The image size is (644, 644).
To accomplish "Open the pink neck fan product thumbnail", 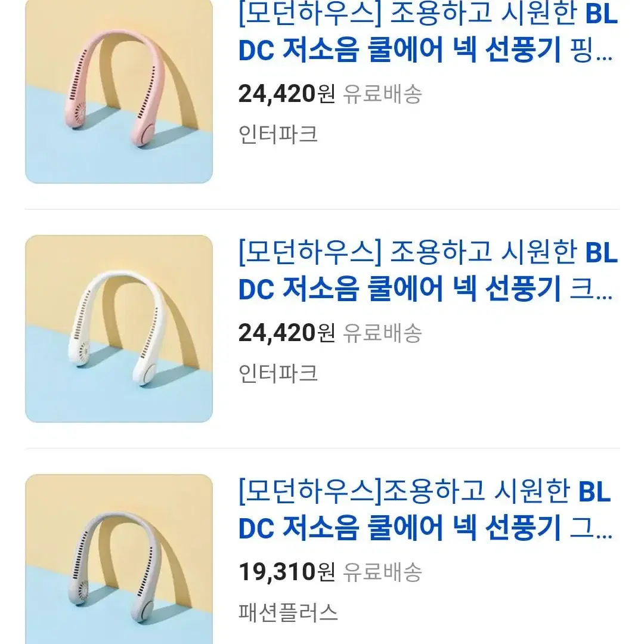I will 119,91.
